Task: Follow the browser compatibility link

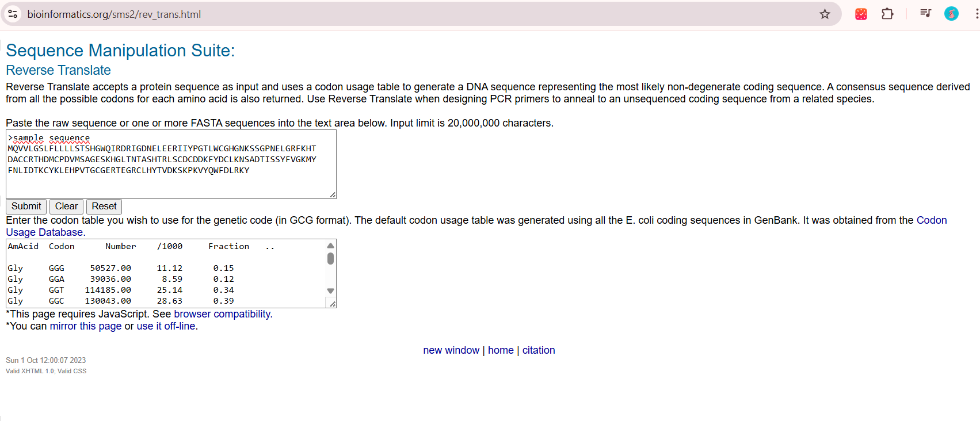Action: tap(223, 314)
